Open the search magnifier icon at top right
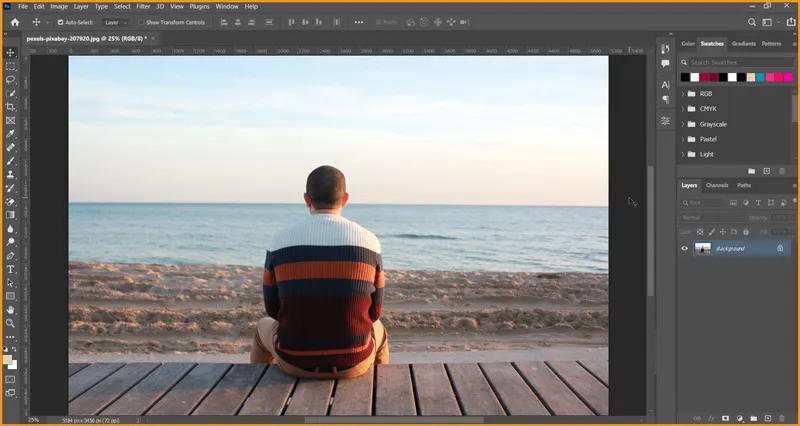 click(752, 22)
